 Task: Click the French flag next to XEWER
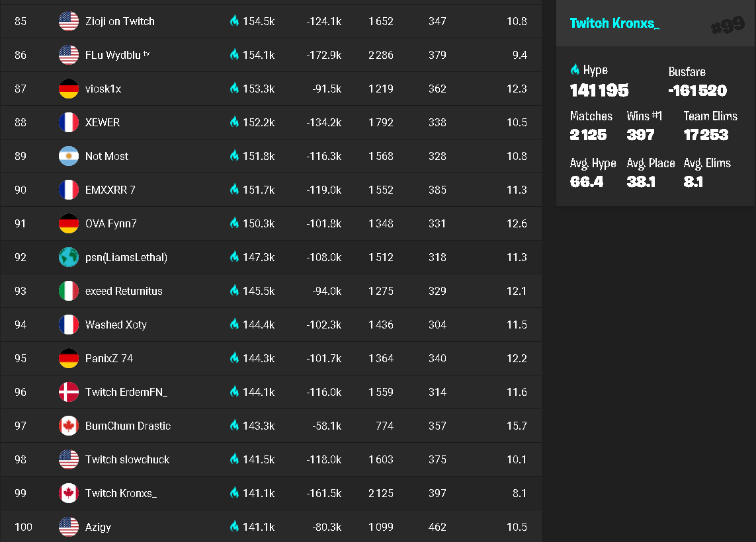69,122
